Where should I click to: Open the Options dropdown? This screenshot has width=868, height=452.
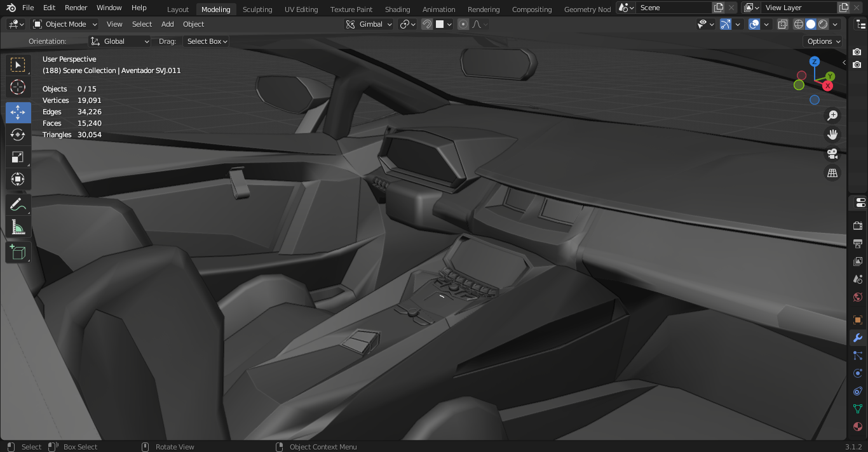pos(824,41)
